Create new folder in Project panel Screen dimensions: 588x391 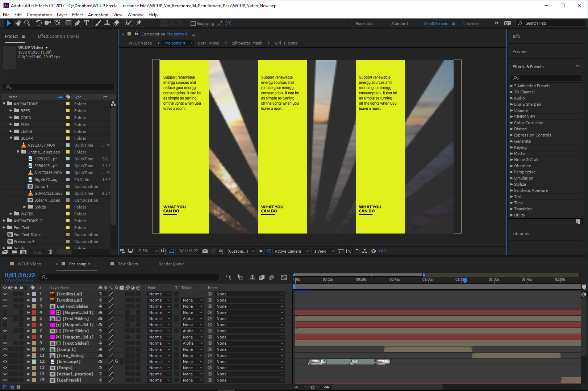14,252
